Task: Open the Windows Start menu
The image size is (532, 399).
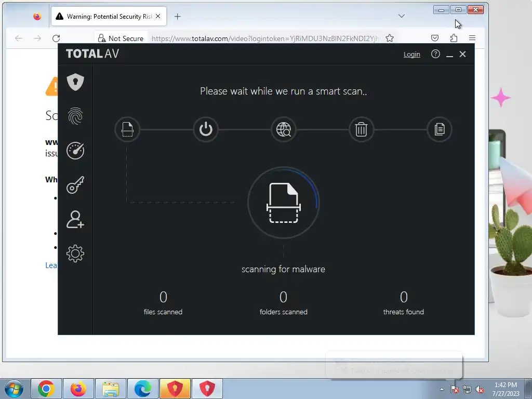Action: click(x=14, y=389)
